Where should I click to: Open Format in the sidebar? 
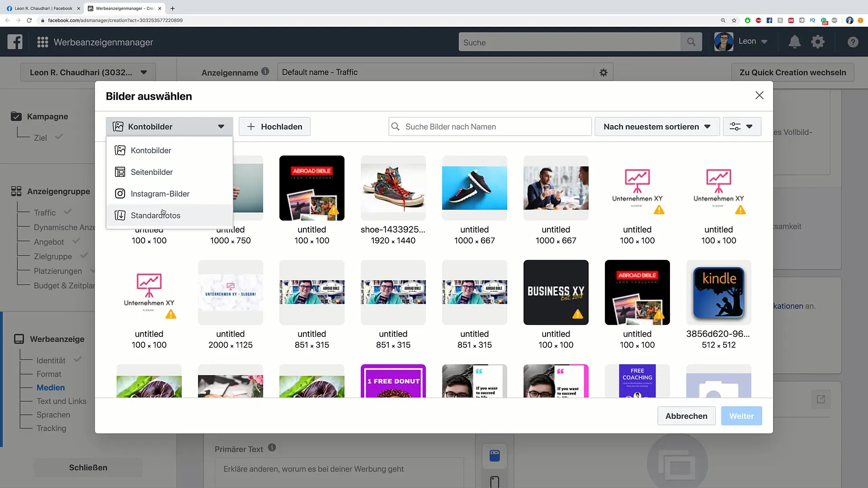pyautogui.click(x=49, y=374)
